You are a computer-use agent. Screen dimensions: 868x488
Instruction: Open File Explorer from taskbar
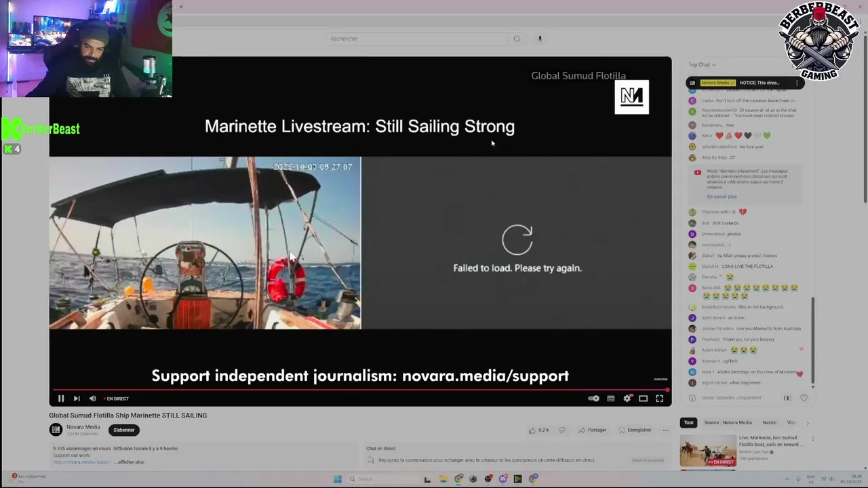pyautogui.click(x=443, y=479)
